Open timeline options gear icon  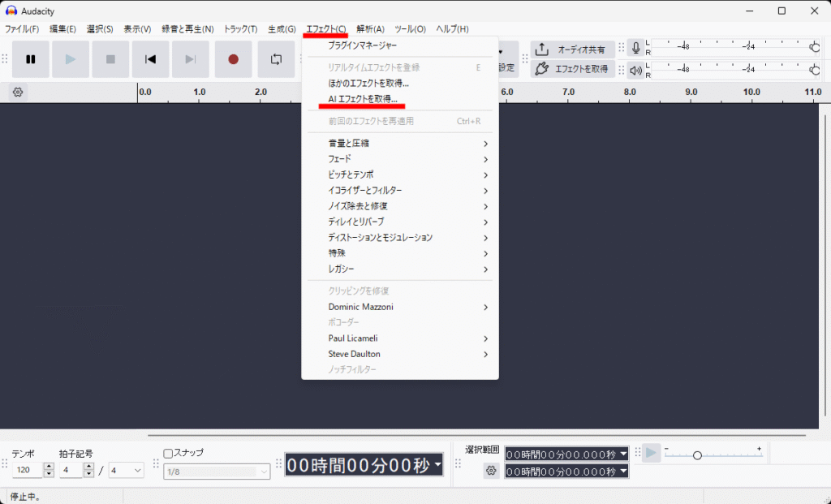(18, 93)
